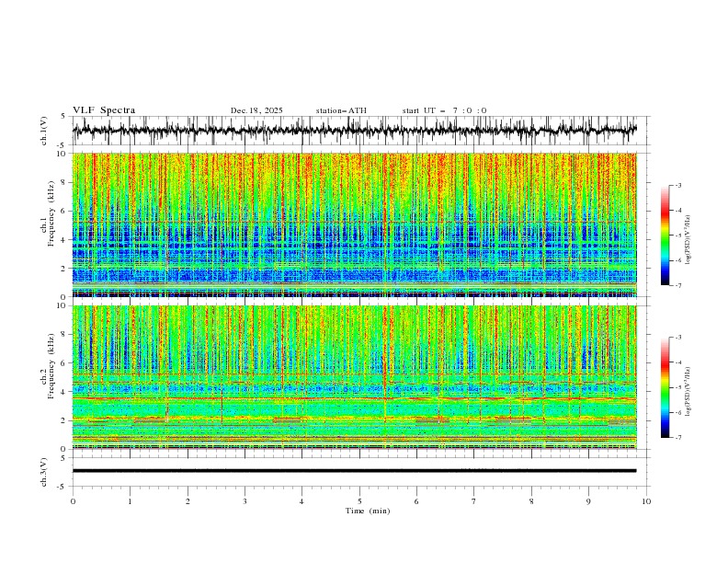728x563 pixels.
Task: Click the "-7" value on ch.2 color bar
Action: pos(677,438)
